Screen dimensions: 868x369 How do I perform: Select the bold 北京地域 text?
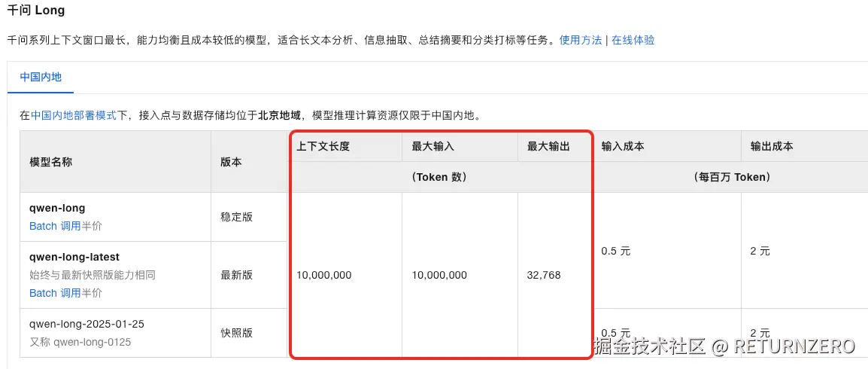tap(280, 115)
